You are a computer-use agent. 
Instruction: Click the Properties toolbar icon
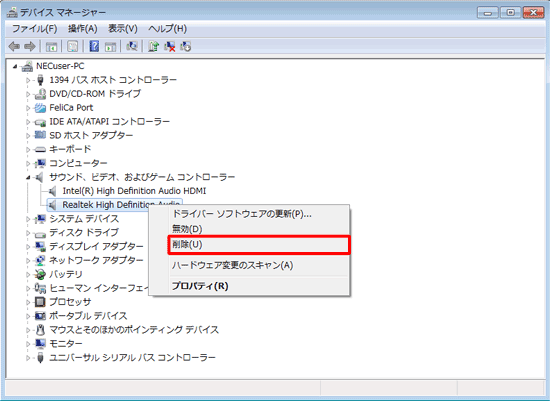tap(73, 46)
